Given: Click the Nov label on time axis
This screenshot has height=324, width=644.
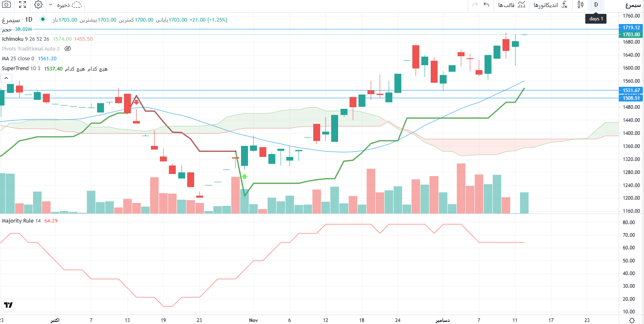Looking at the screenshot, I should tap(253, 320).
